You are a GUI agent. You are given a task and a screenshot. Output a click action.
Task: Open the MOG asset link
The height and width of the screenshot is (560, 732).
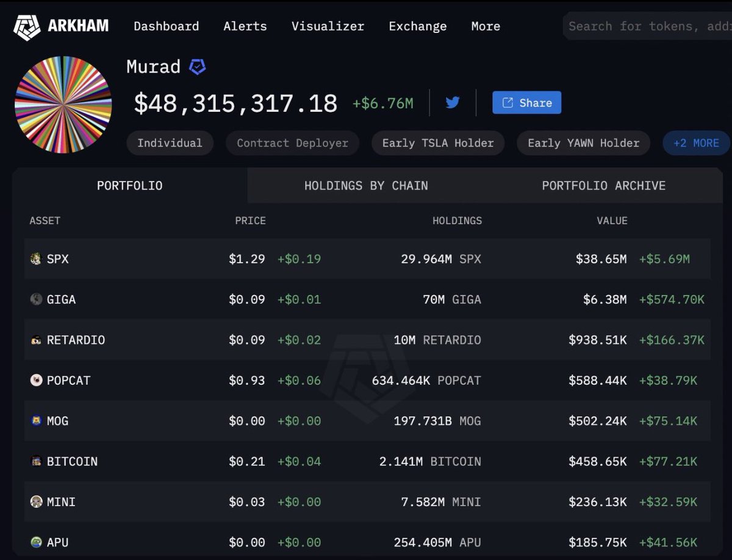pos(58,421)
